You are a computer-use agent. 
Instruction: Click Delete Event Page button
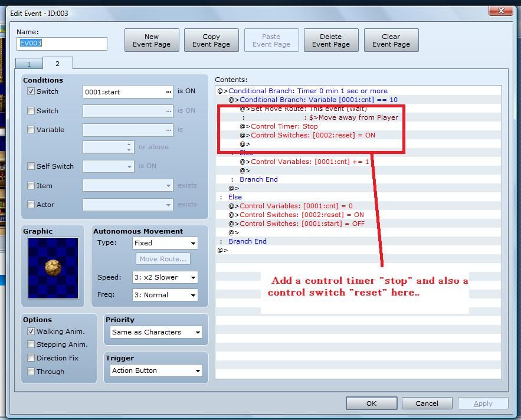tap(330, 40)
